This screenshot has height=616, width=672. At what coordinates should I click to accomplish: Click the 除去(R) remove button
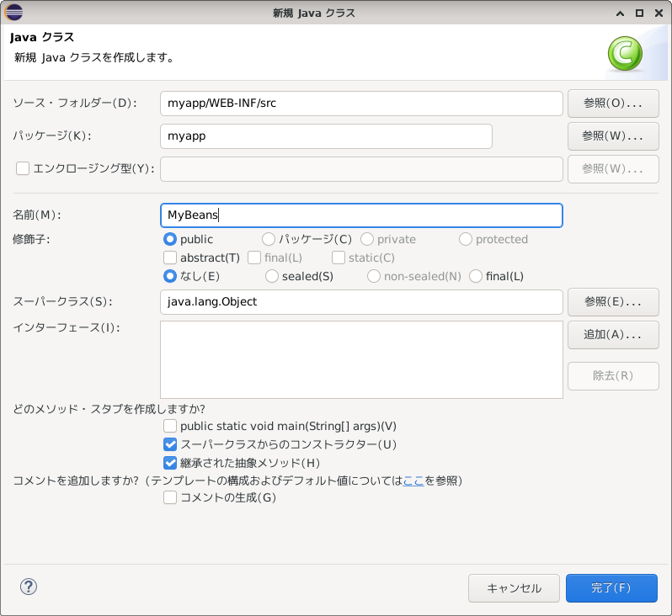coord(613,376)
